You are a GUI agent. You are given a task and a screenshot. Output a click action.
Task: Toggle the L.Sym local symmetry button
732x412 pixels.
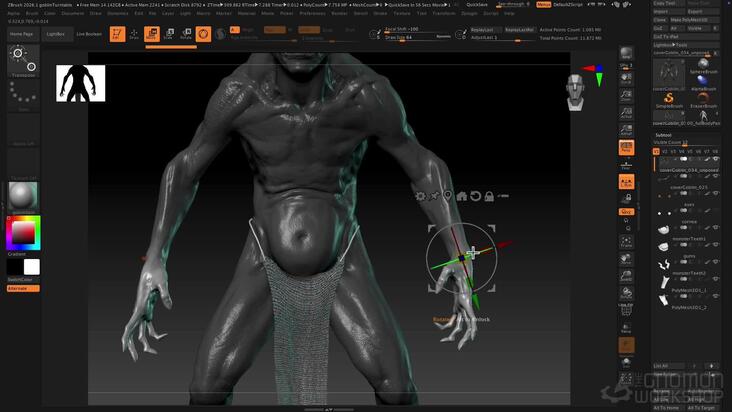coord(626,182)
